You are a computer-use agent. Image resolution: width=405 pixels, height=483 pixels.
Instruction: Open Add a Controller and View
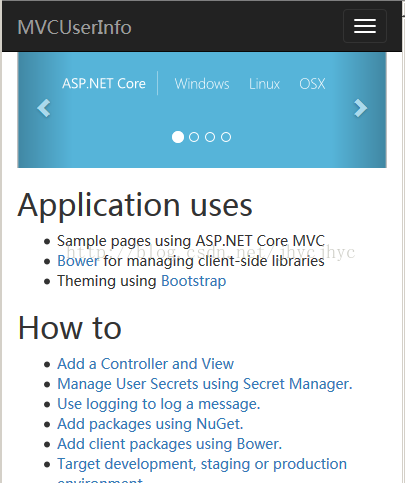pos(145,364)
